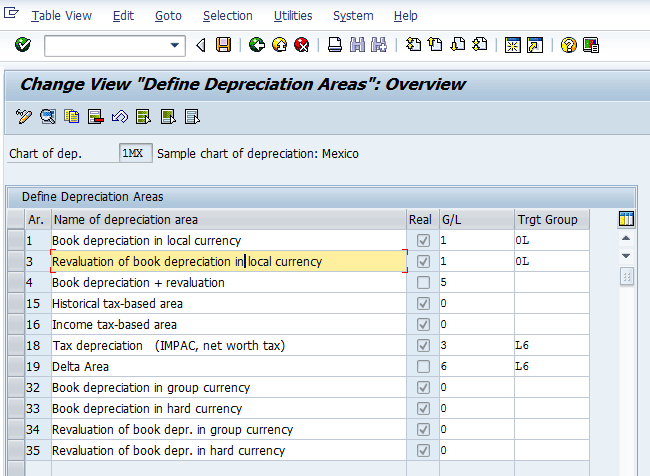Click the green Back arrow icon
The image size is (650, 476).
[257, 45]
